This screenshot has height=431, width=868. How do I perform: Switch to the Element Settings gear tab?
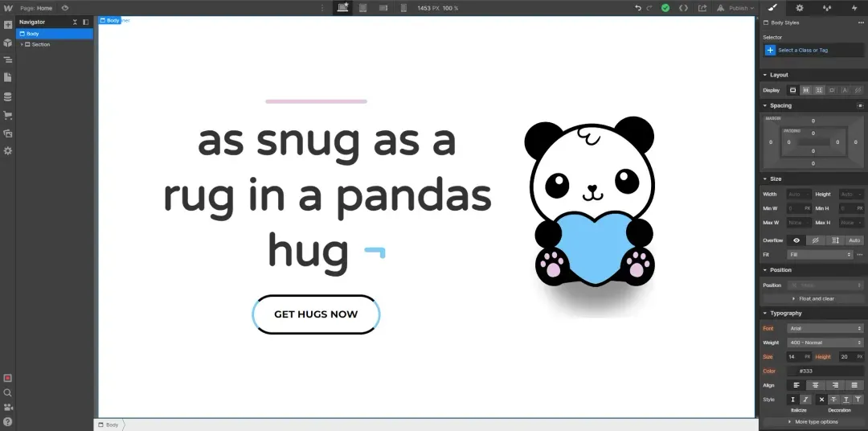[800, 8]
